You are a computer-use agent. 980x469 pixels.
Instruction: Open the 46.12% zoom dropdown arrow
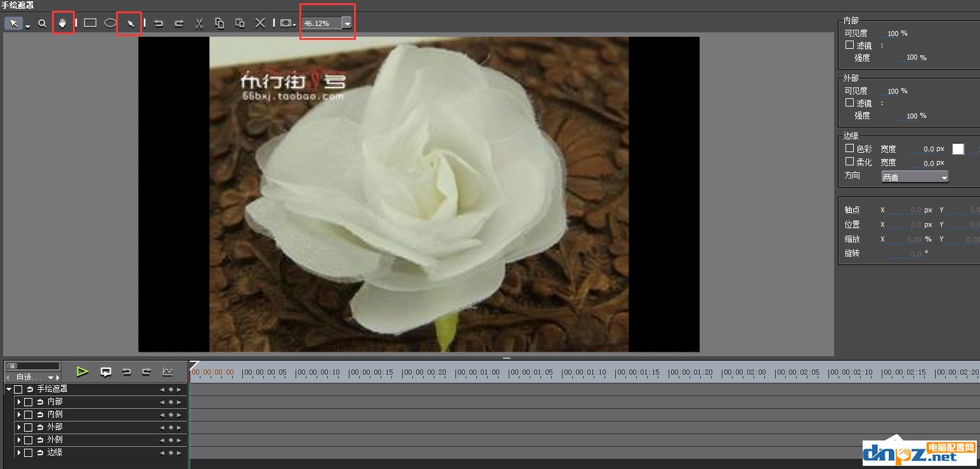click(x=347, y=23)
